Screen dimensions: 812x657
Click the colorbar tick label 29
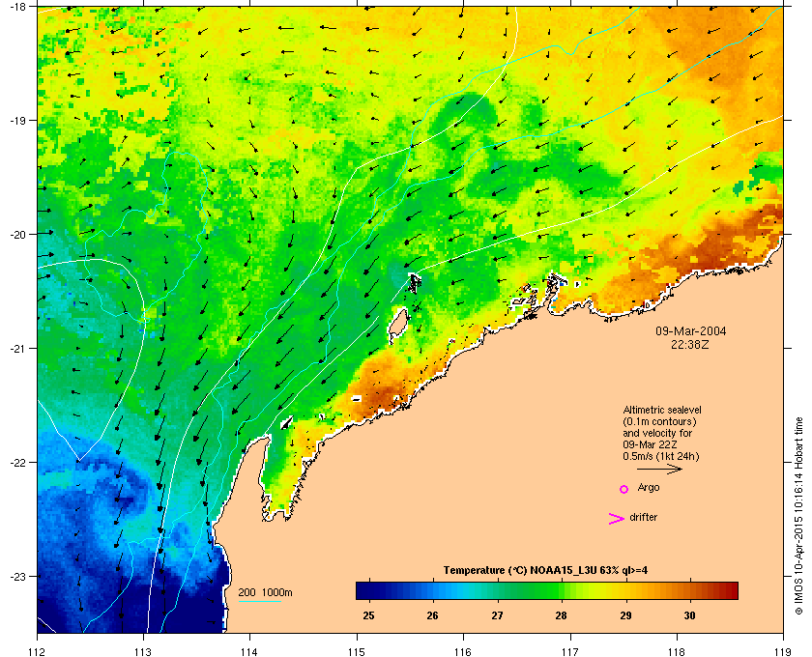[x=625, y=615]
